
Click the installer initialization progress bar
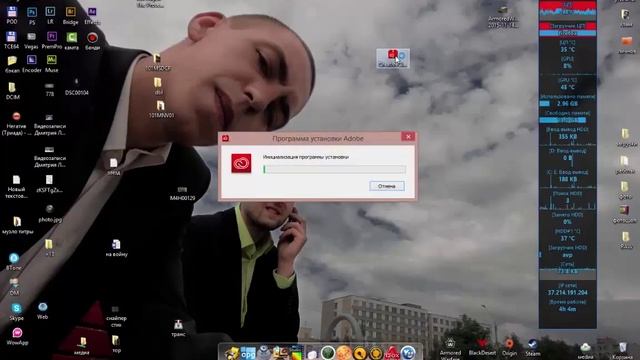(x=334, y=169)
